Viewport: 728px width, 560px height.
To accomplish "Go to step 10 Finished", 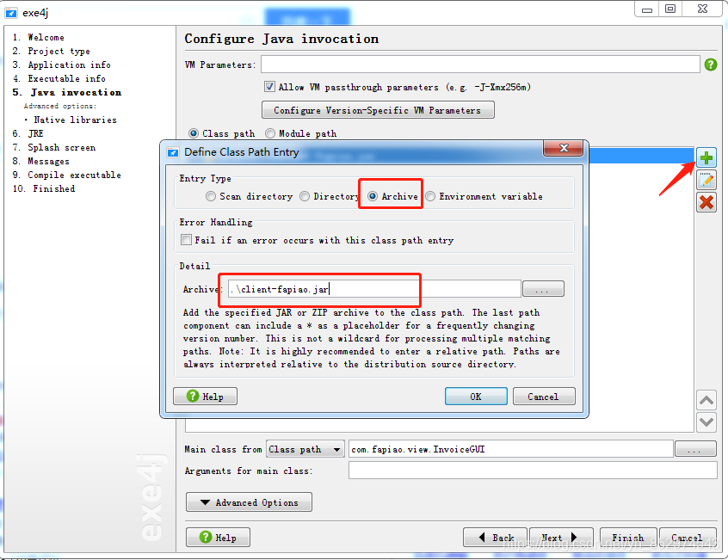I will click(44, 189).
